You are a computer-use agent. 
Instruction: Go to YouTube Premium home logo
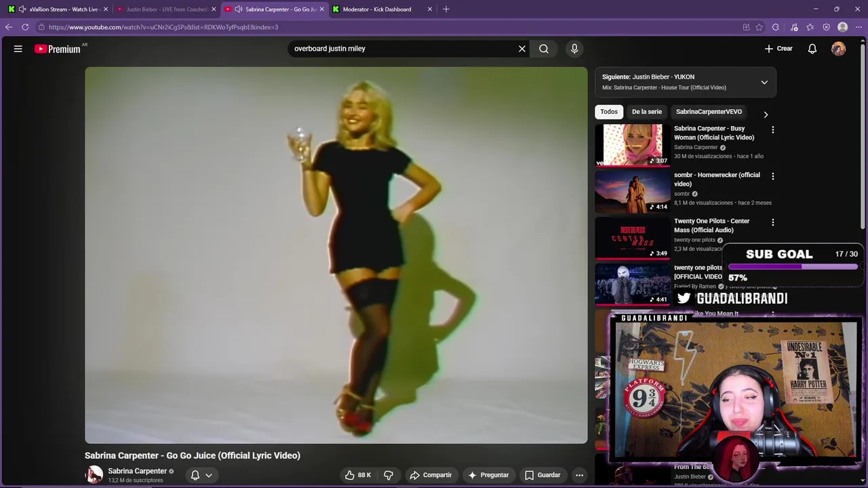coord(58,49)
